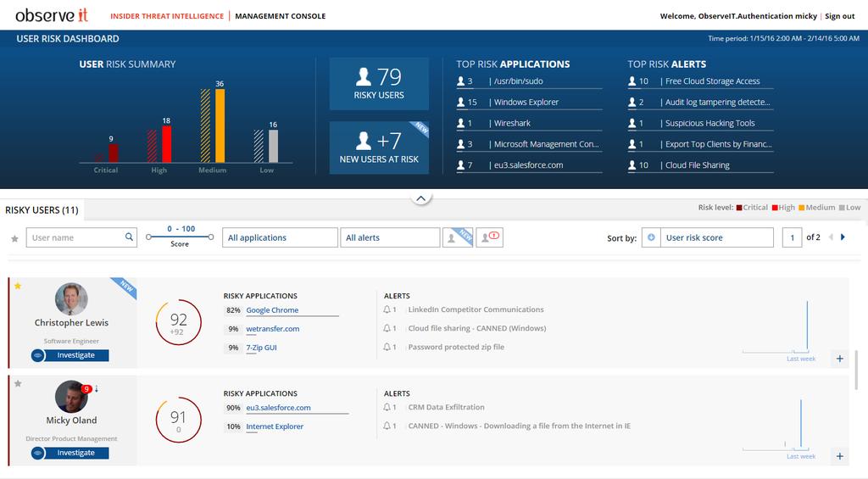The image size is (868, 479).
Task: Expand Micky Oland row with plus icon
Action: [840, 456]
